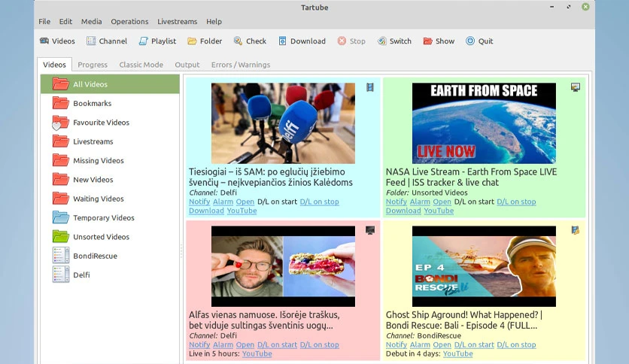
Task: Add a Playlist via toolbar
Action: click(x=158, y=41)
